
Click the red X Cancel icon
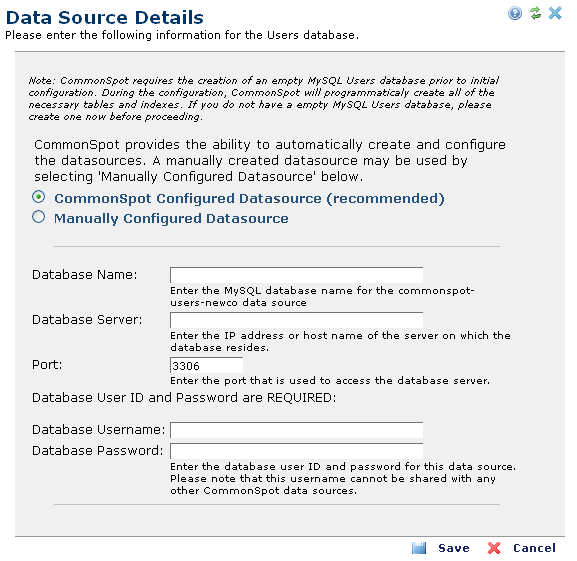(494, 548)
